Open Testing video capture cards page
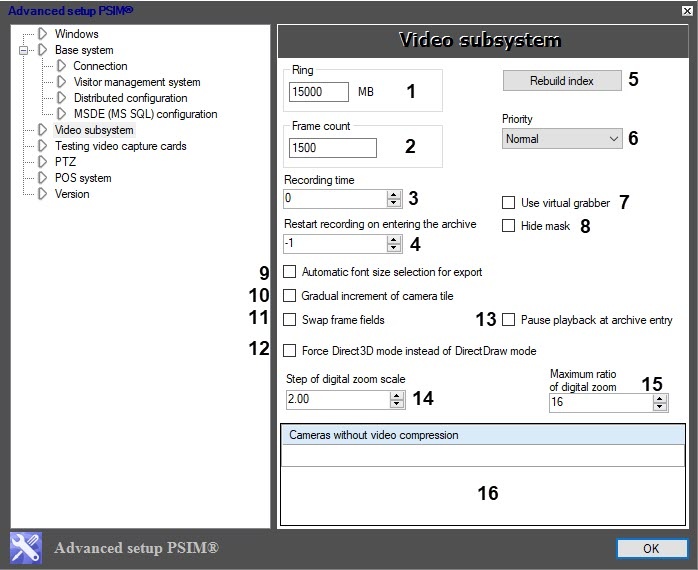698x570 pixels. [121, 146]
